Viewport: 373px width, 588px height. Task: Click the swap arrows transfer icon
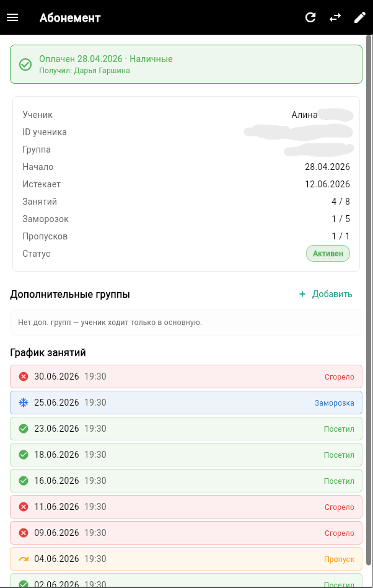coord(335,17)
